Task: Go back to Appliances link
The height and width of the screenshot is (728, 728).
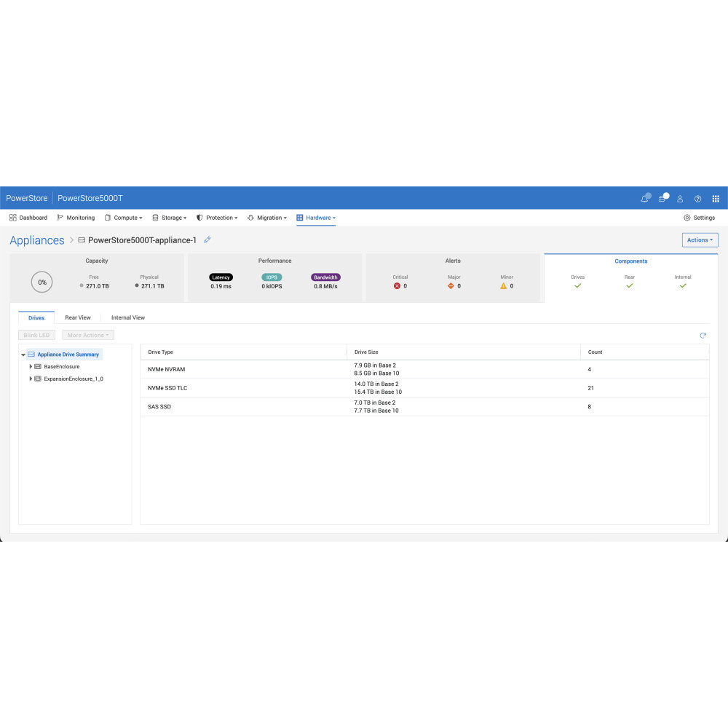Action: [x=37, y=240]
